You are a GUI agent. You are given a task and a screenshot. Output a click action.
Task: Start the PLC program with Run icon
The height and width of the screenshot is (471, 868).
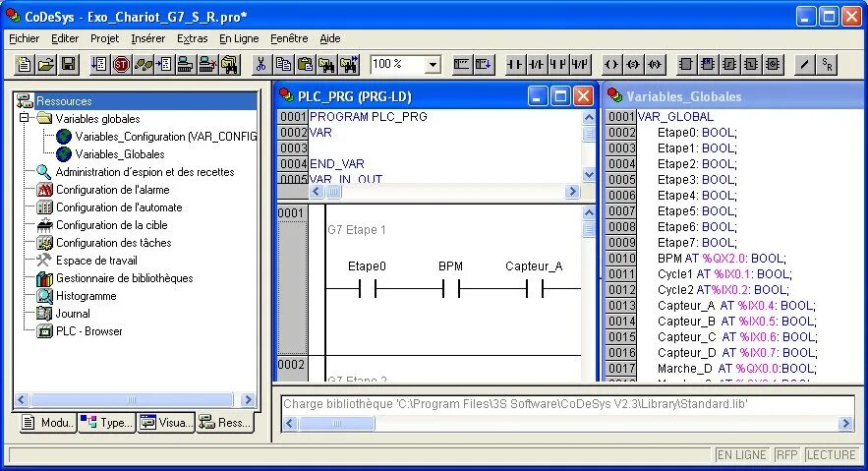coord(99,65)
